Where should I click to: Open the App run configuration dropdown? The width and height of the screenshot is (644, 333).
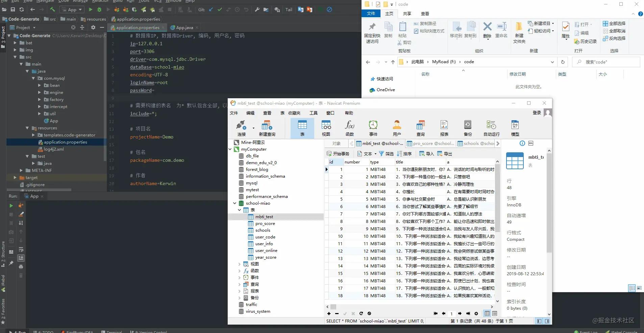click(x=72, y=10)
